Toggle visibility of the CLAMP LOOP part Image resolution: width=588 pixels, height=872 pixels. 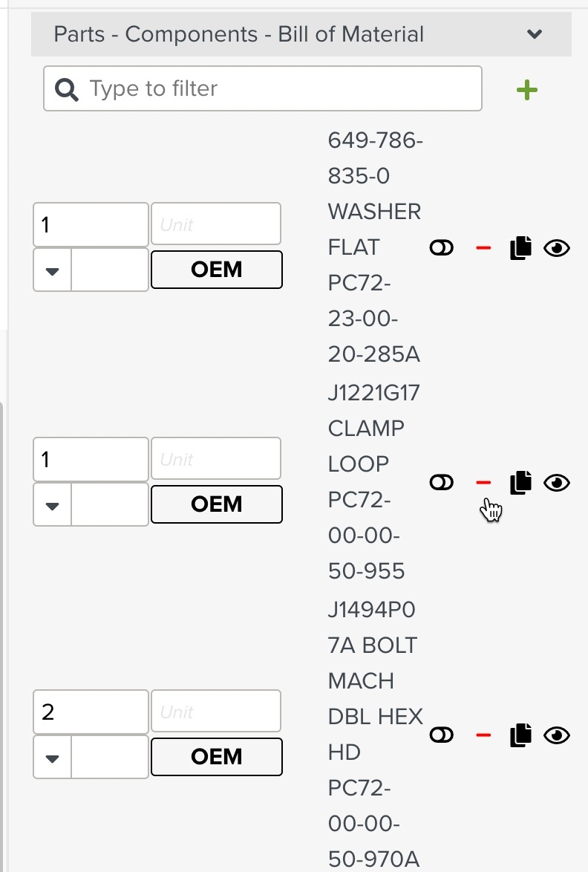tap(558, 482)
